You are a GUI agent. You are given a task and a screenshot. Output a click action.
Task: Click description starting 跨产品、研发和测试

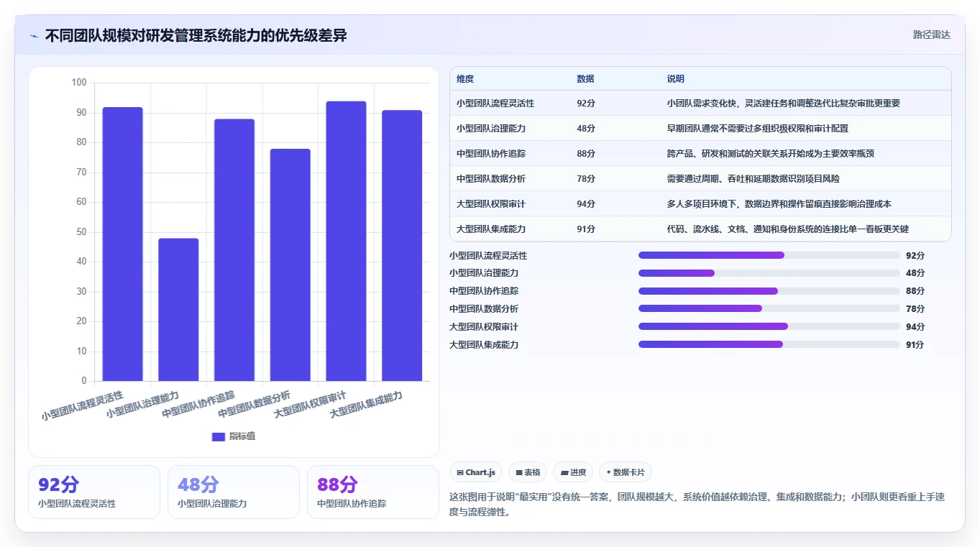point(770,154)
